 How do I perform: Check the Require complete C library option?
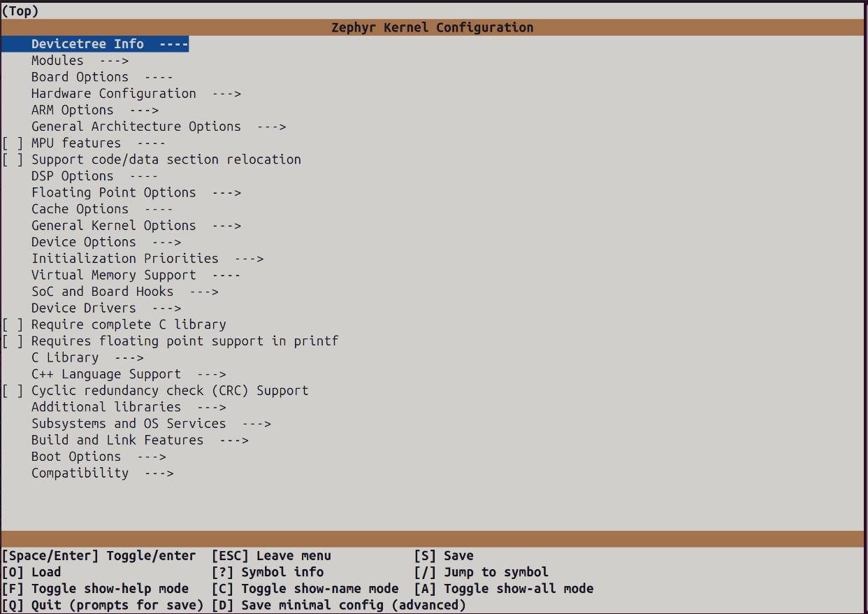click(x=13, y=324)
